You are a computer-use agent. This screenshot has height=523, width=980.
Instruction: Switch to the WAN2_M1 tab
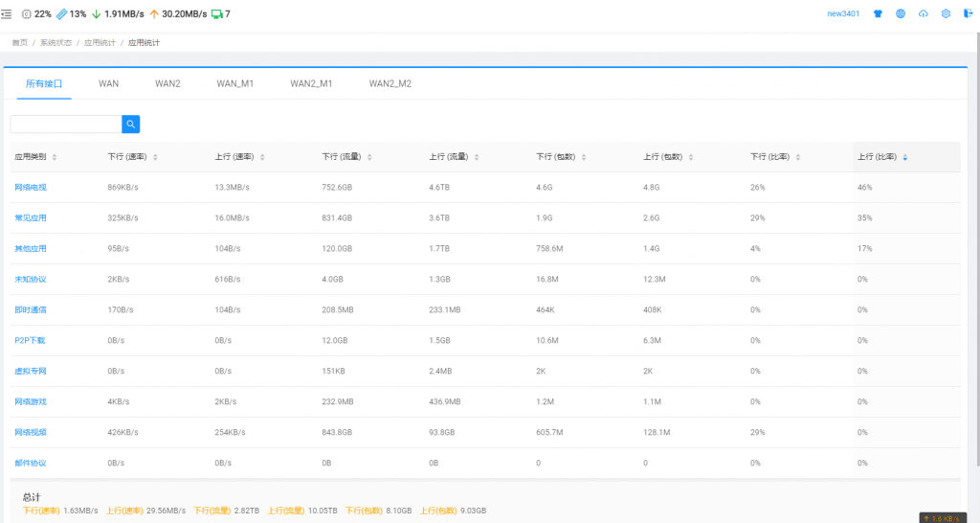click(311, 84)
